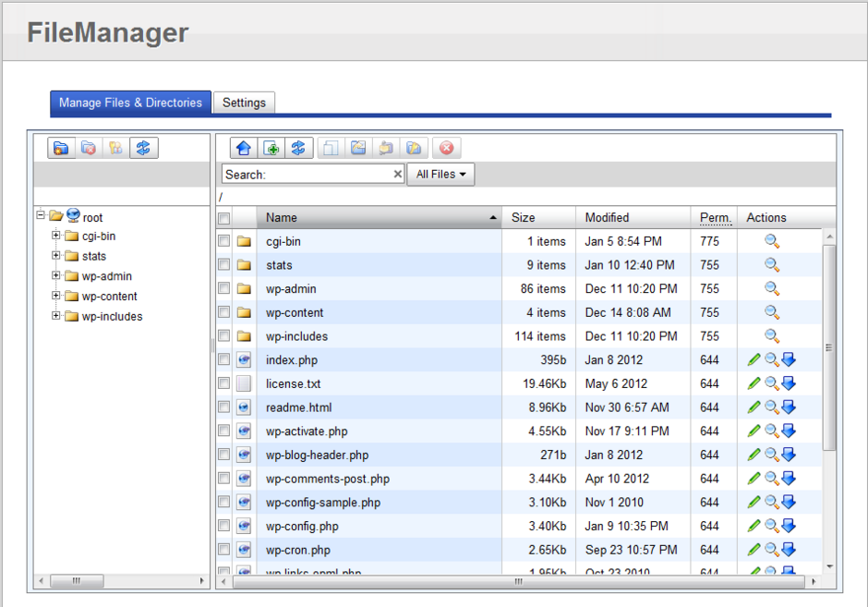The width and height of the screenshot is (868, 607).
Task: Click the file permissions key-folder icon
Action: (x=414, y=148)
